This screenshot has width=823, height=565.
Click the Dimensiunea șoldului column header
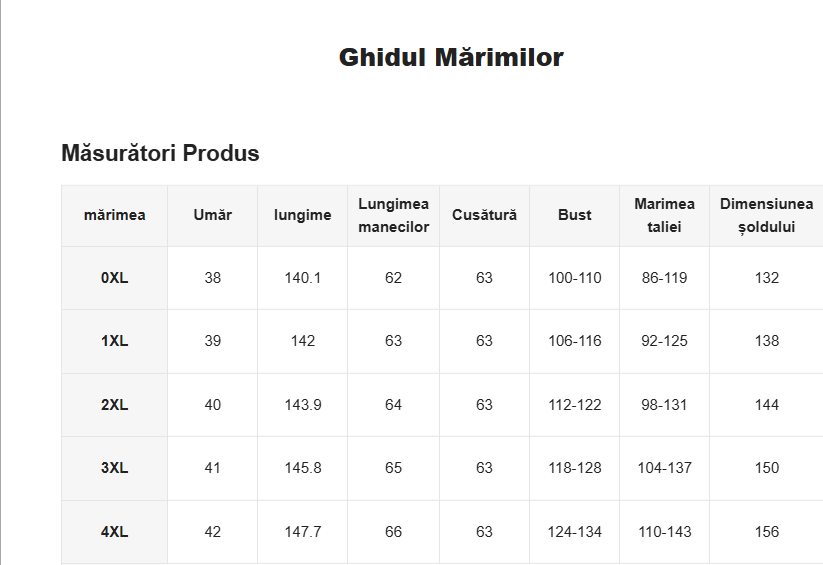click(766, 215)
